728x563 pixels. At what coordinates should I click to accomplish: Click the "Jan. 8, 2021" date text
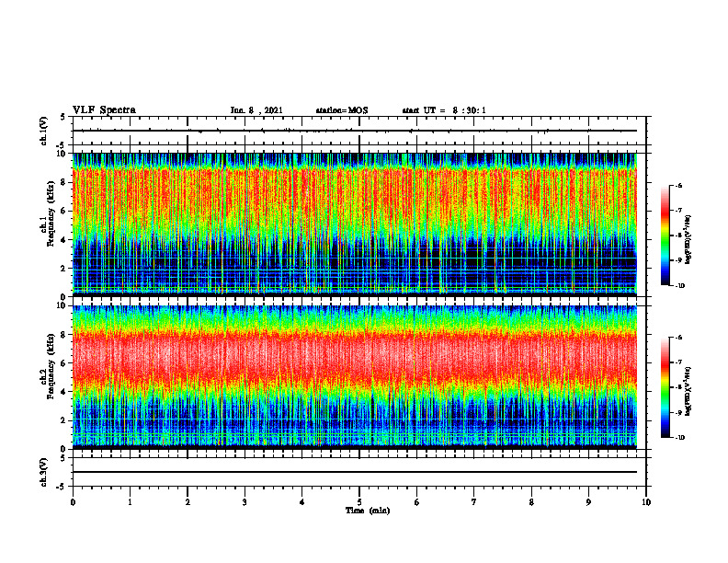click(x=256, y=110)
